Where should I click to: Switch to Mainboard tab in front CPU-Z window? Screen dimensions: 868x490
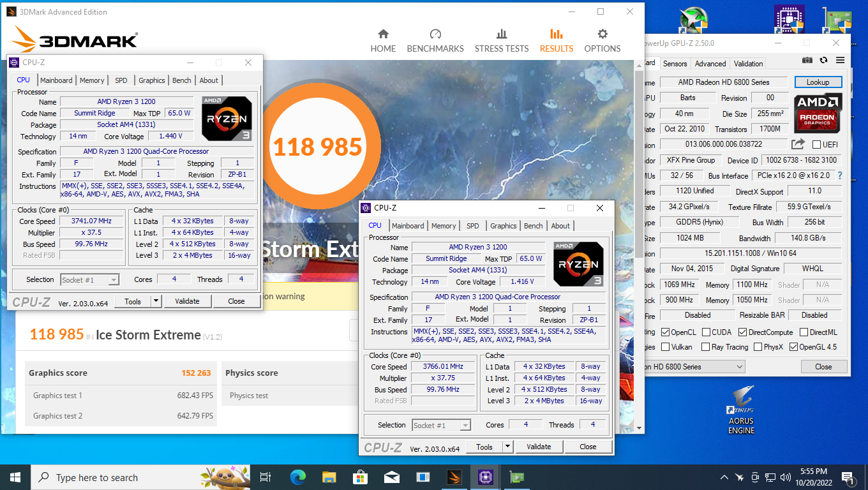tap(408, 226)
